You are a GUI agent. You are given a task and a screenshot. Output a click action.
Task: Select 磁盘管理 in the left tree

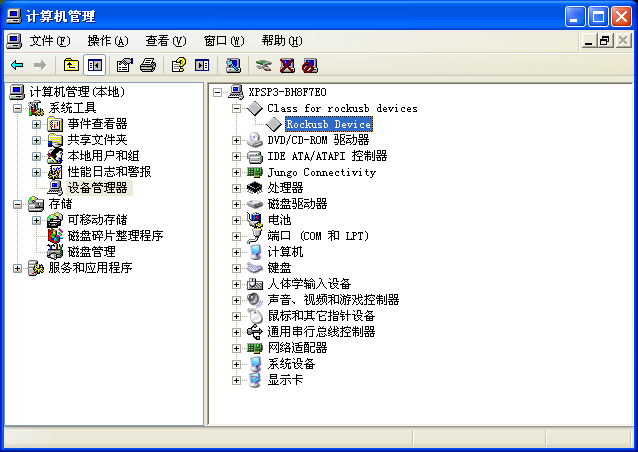pos(92,252)
